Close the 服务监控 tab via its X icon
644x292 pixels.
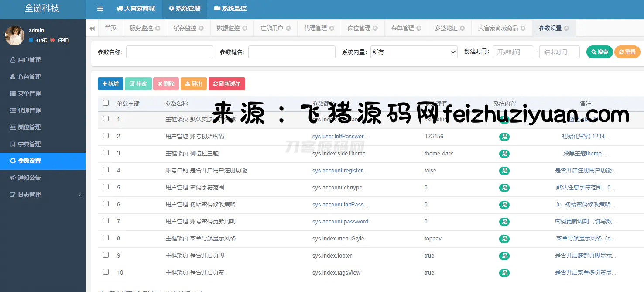(x=158, y=28)
